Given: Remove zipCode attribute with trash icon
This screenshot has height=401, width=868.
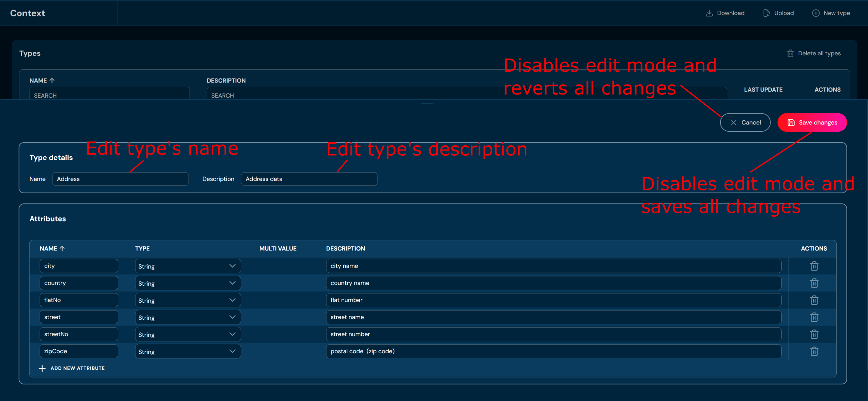Looking at the screenshot, I should tap(814, 351).
